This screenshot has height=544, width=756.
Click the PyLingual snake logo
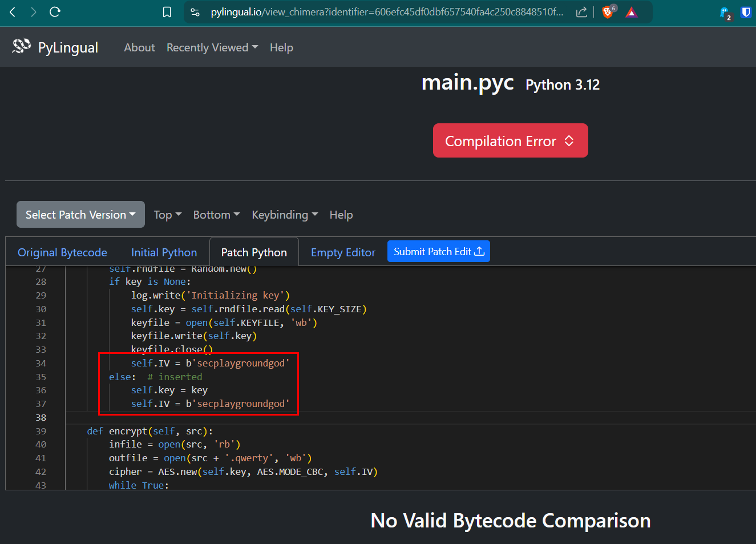pos(22,47)
